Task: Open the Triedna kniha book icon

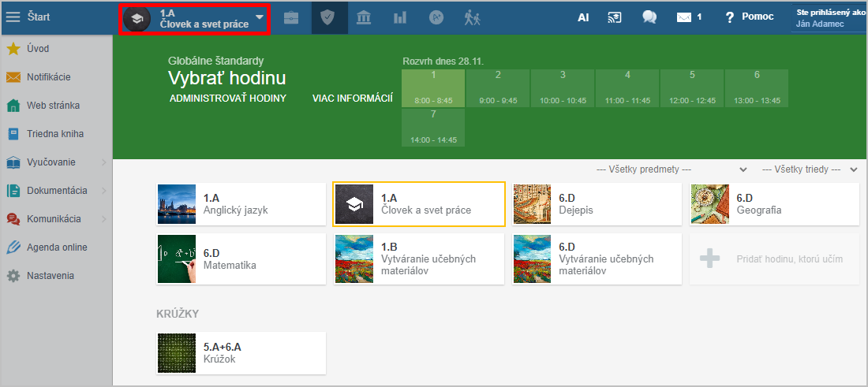Action: coord(13,134)
